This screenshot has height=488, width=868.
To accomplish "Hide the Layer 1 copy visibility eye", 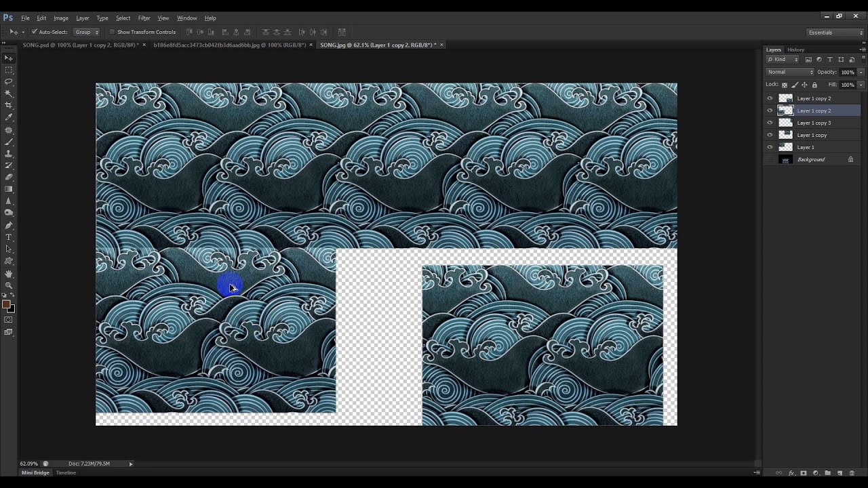I will pos(770,135).
